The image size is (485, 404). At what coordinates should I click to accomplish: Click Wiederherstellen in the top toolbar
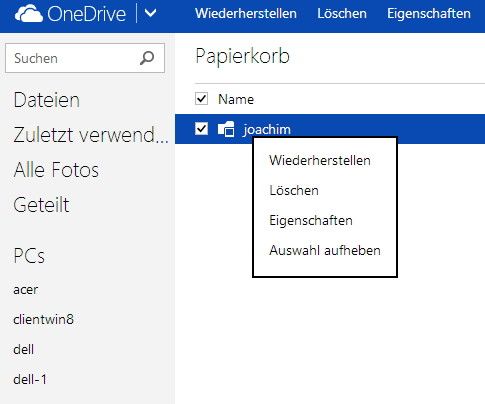pos(246,14)
